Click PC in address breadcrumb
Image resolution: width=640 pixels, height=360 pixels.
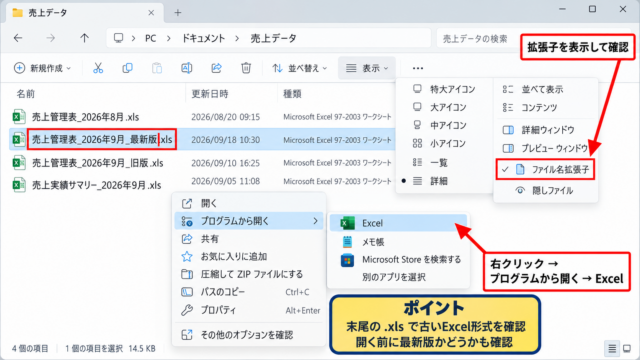pyautogui.click(x=151, y=38)
